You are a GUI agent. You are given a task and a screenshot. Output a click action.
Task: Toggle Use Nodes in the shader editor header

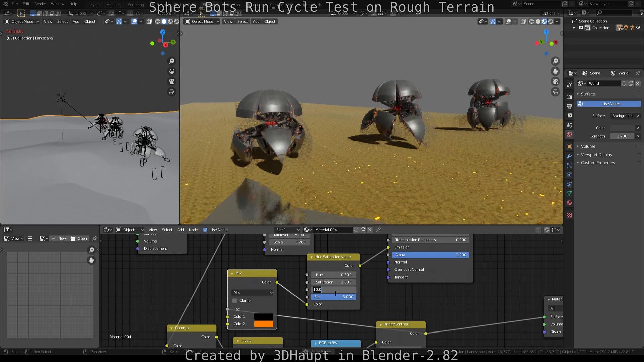[205, 230]
